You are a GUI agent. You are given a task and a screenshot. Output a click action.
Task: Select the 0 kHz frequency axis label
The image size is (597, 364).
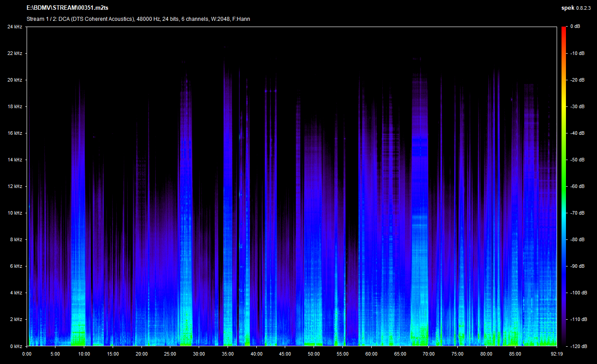[16, 346]
